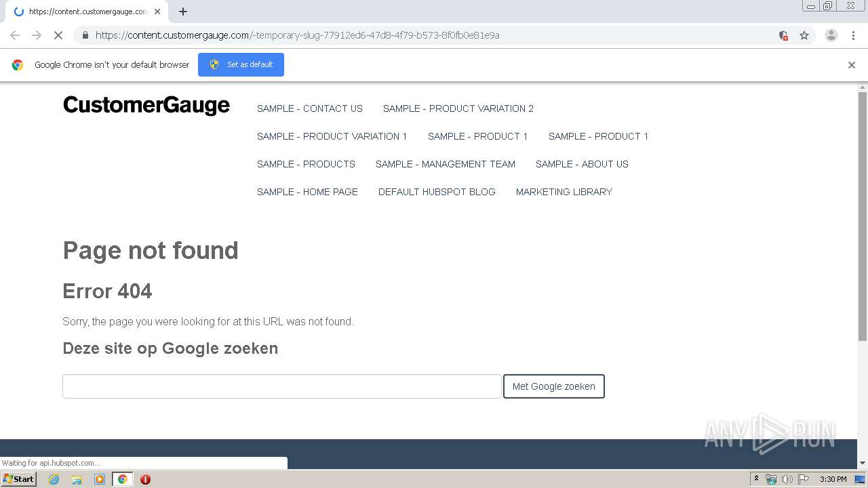Open the blocked content shield icon

783,35
